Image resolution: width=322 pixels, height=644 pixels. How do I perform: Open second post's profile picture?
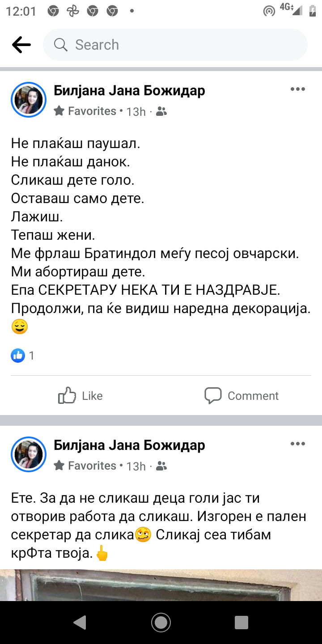(29, 454)
